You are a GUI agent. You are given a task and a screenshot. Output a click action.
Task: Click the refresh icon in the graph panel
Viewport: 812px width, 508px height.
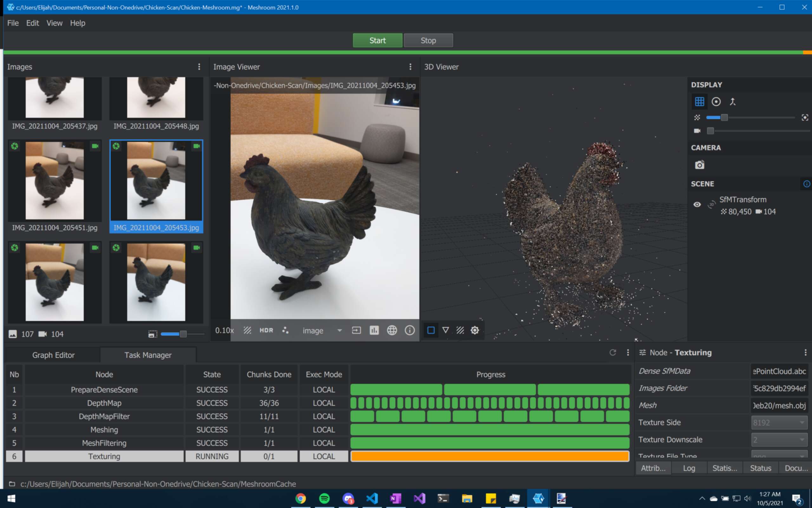[x=613, y=352]
